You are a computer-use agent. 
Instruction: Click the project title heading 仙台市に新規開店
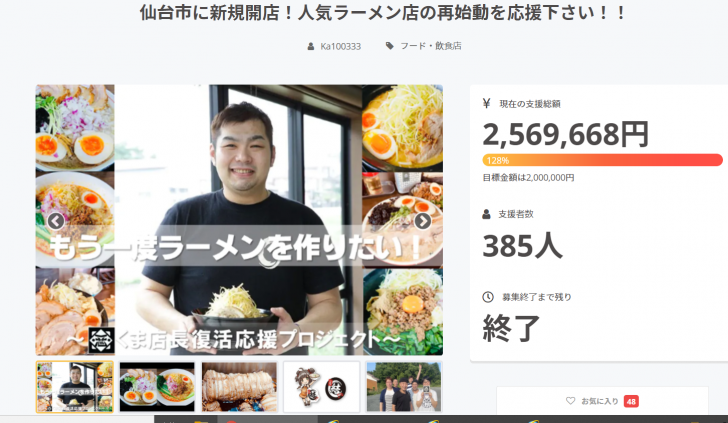384,13
